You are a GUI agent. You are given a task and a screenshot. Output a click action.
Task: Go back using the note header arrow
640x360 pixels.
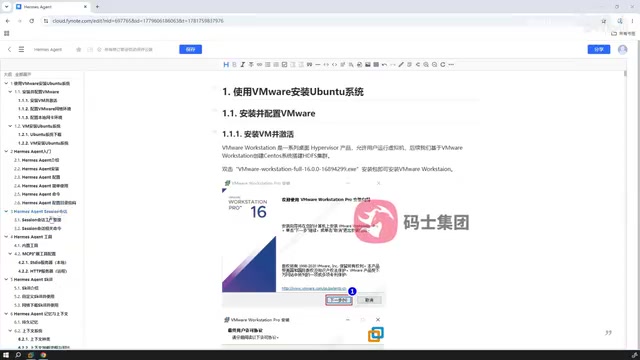pyautogui.click(x=9, y=49)
